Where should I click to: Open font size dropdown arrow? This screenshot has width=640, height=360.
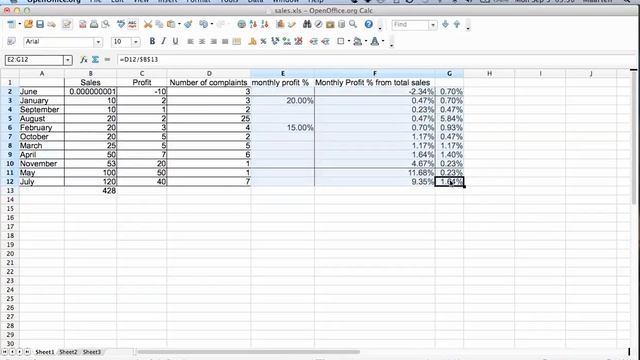(x=136, y=42)
